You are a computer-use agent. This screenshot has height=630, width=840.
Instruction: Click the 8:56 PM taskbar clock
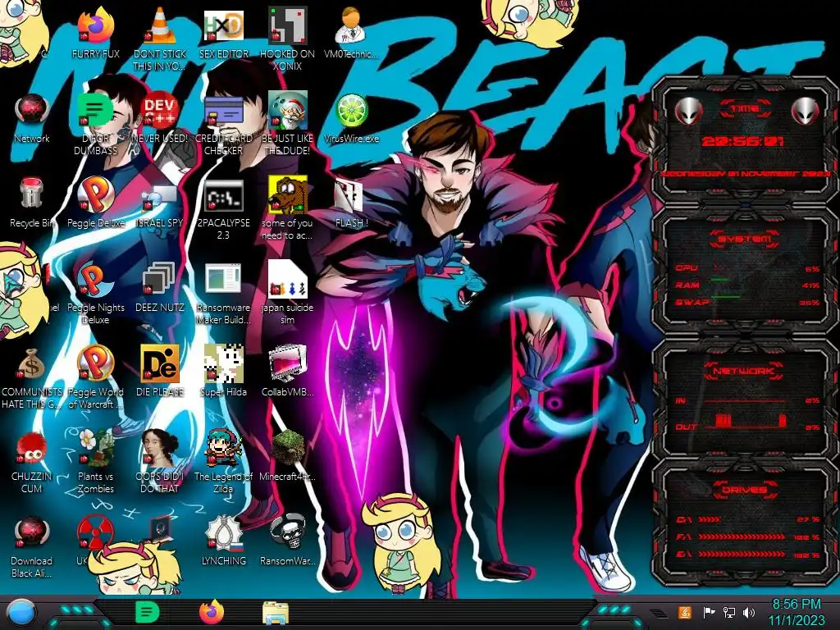click(x=796, y=605)
